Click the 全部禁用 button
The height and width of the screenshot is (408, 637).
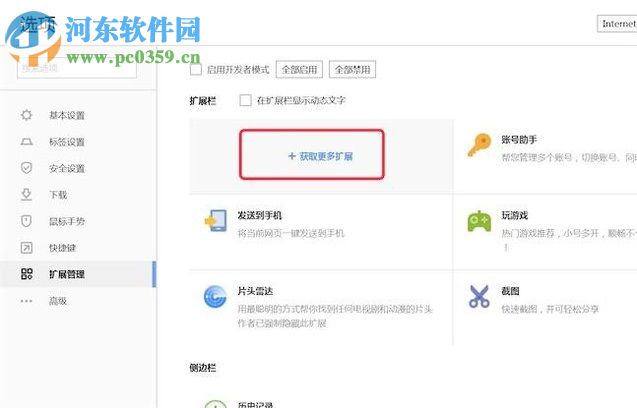pos(352,69)
